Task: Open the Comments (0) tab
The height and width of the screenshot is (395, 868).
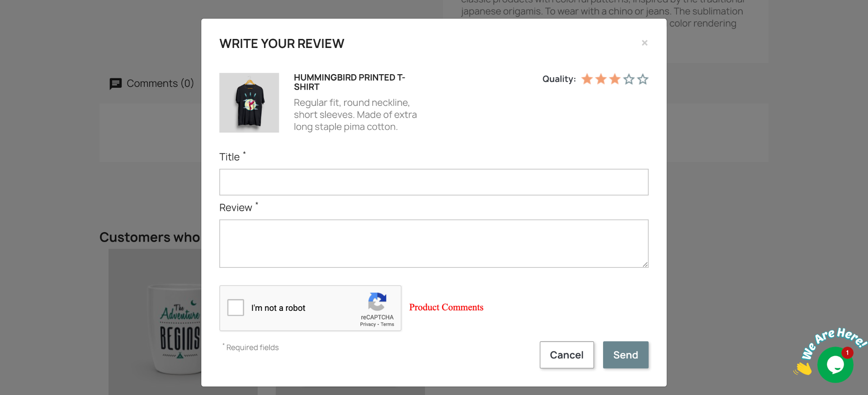Action: click(152, 84)
